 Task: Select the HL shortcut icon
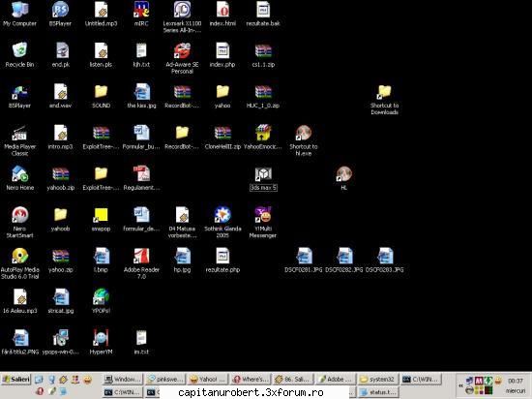tap(344, 173)
